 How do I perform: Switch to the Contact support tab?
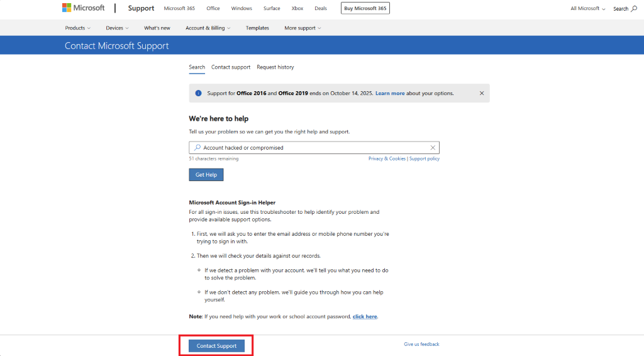coord(231,67)
